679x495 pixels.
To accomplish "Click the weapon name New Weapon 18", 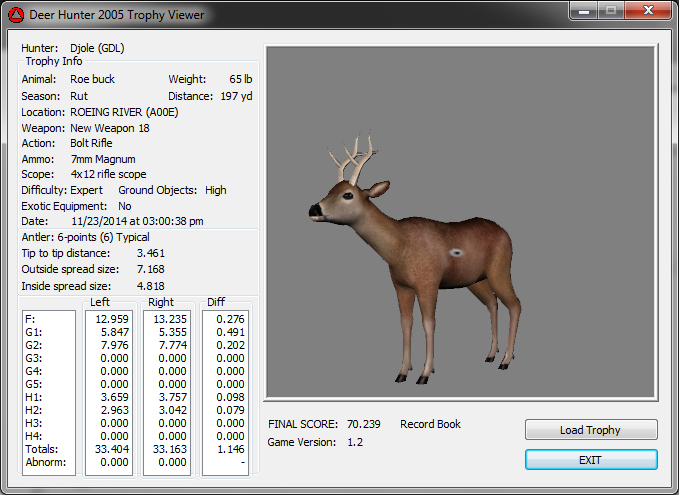I will point(112,128).
